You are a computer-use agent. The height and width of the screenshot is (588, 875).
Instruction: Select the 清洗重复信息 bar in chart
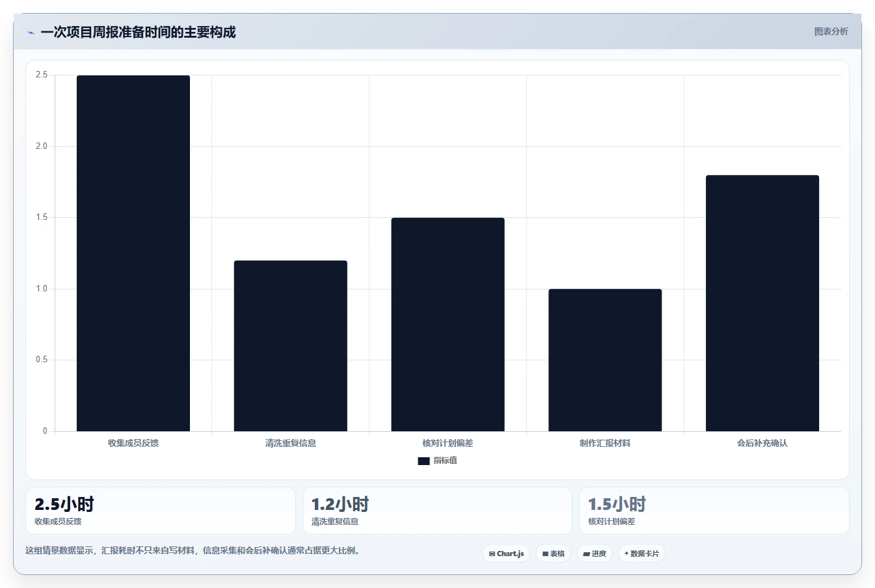point(291,346)
